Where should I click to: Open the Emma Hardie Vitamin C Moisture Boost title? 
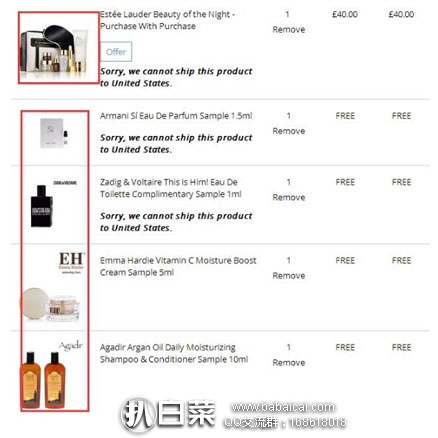[x=178, y=266]
